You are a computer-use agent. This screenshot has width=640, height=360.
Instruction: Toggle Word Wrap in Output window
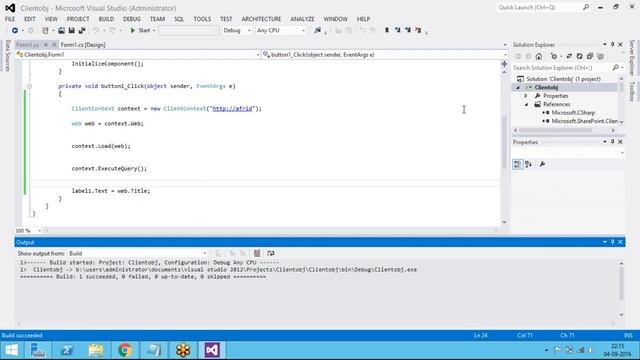click(x=271, y=253)
